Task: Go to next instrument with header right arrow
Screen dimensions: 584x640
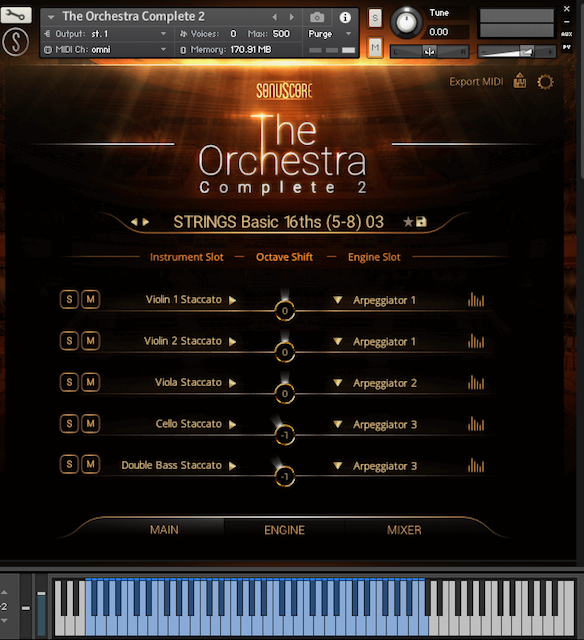Action: tap(291, 17)
